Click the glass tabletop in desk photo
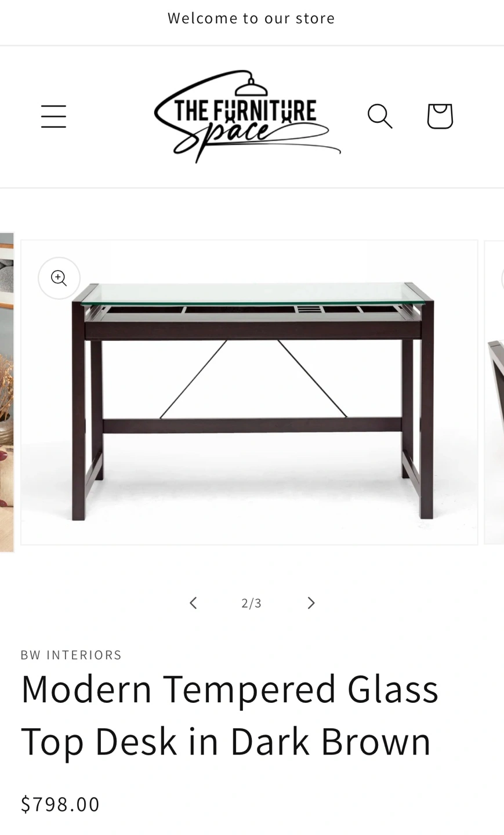 coord(257,294)
